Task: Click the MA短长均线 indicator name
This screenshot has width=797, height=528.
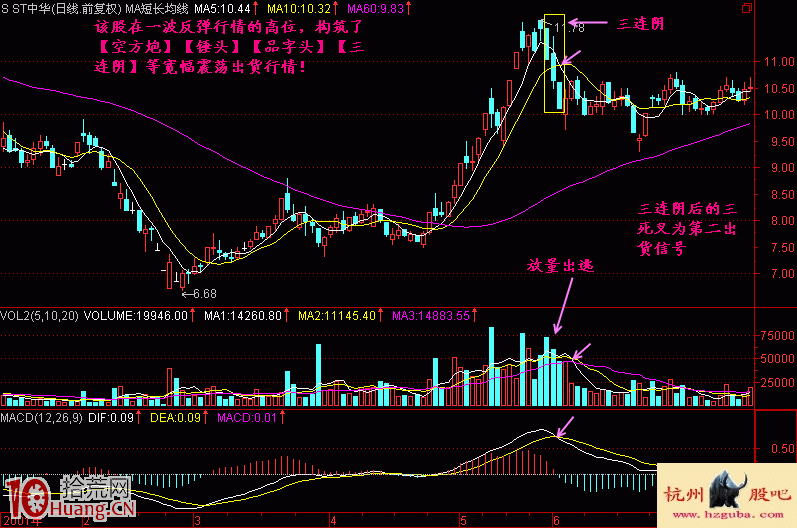Action: (157, 9)
